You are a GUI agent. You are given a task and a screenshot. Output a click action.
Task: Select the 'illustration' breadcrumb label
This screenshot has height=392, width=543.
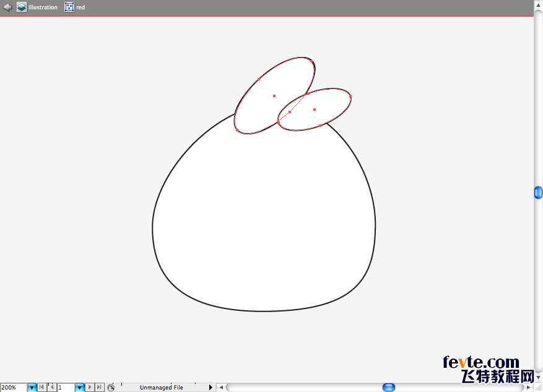pos(43,7)
